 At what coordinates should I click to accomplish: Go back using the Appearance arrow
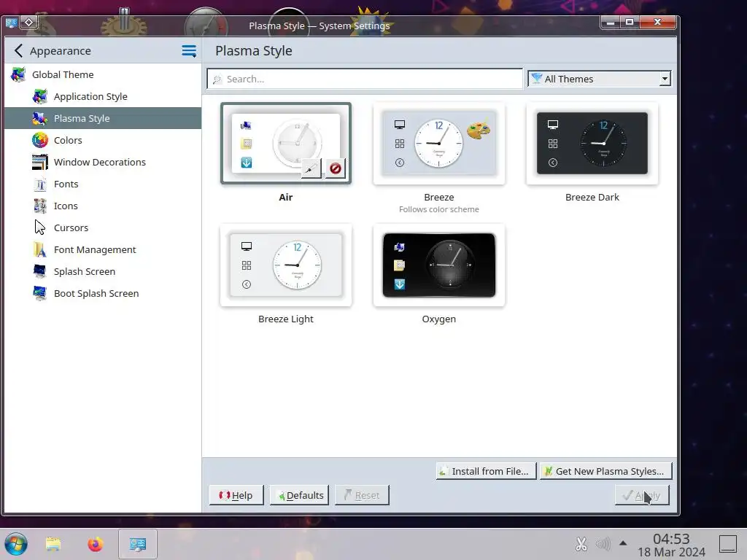pyautogui.click(x=18, y=50)
